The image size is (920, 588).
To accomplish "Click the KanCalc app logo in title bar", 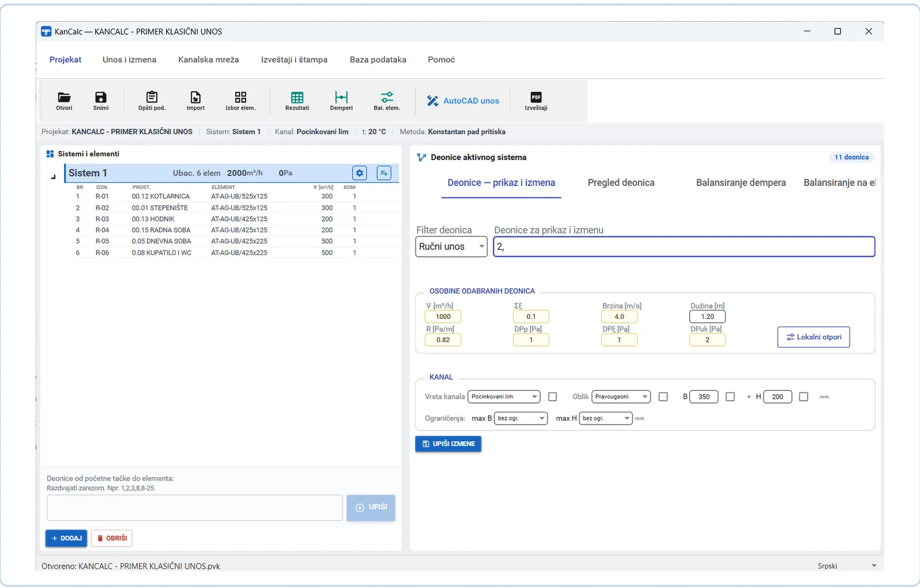I will [46, 32].
